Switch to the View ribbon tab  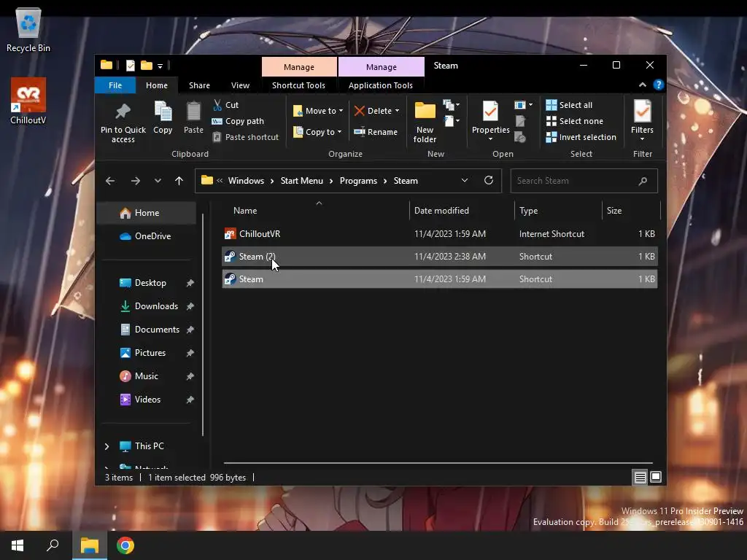pos(240,85)
